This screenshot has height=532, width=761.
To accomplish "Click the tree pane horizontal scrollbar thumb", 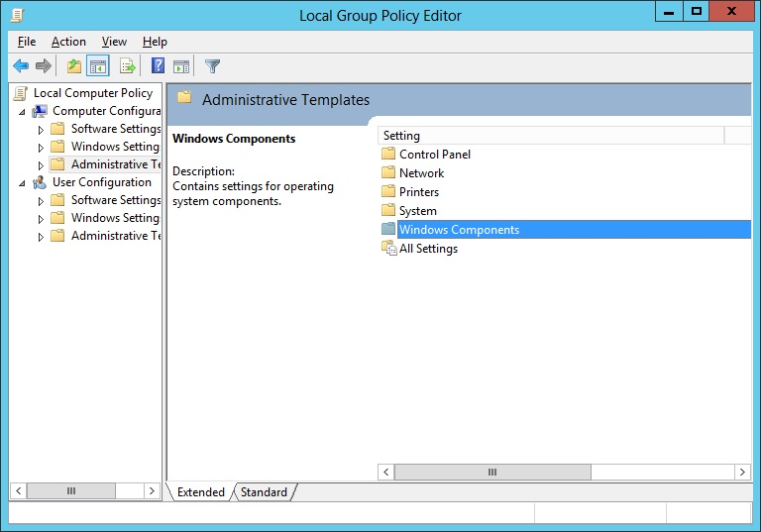I will pos(71,490).
